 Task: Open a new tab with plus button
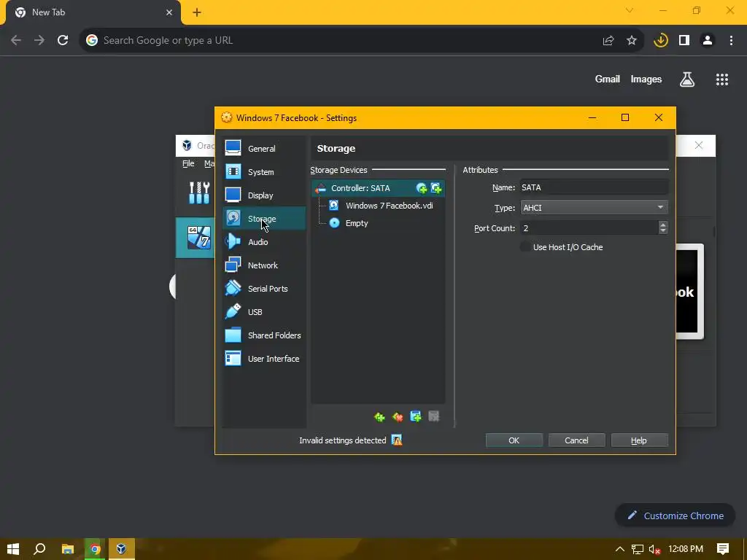[x=197, y=12]
